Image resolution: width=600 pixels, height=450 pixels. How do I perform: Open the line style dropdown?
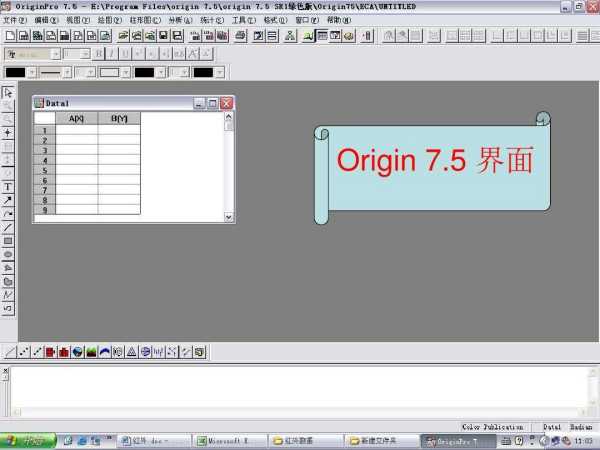(x=67, y=72)
